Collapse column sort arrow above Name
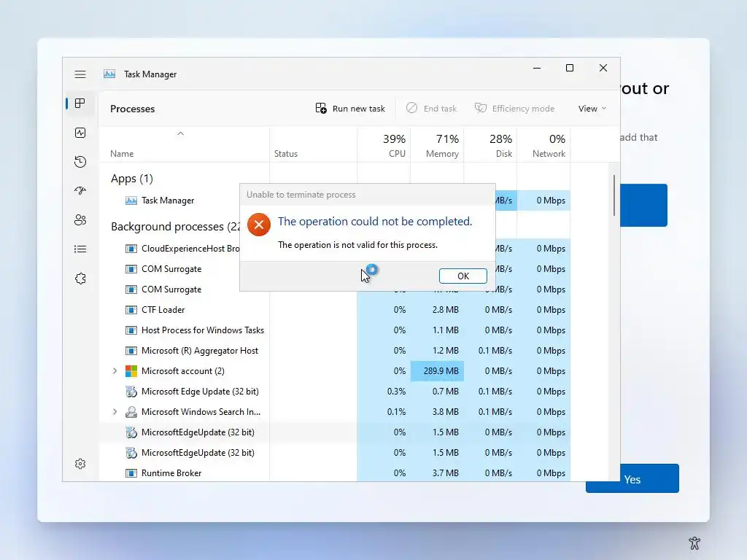This screenshot has height=560, width=747. pyautogui.click(x=181, y=134)
